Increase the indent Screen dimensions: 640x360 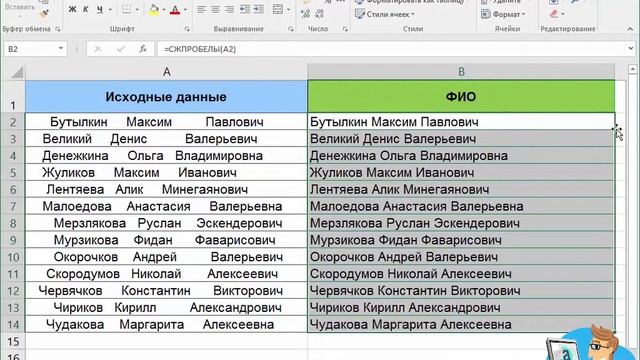(x=259, y=9)
